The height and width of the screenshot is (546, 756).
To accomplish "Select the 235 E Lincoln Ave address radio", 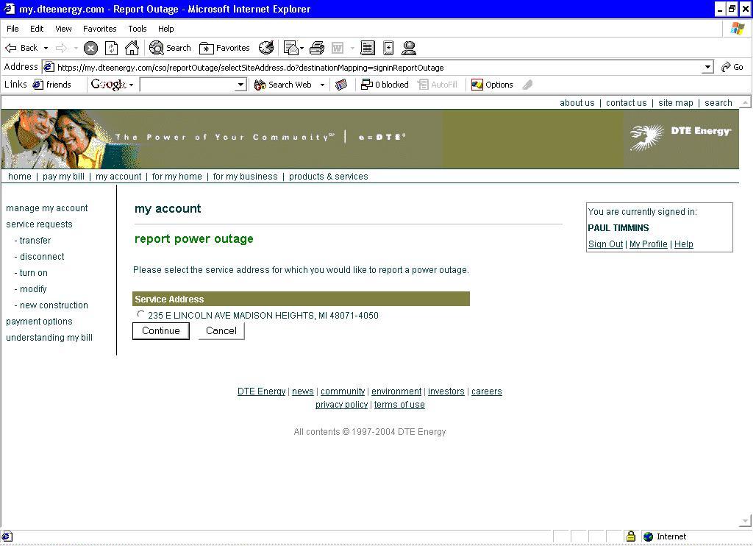I will (140, 314).
